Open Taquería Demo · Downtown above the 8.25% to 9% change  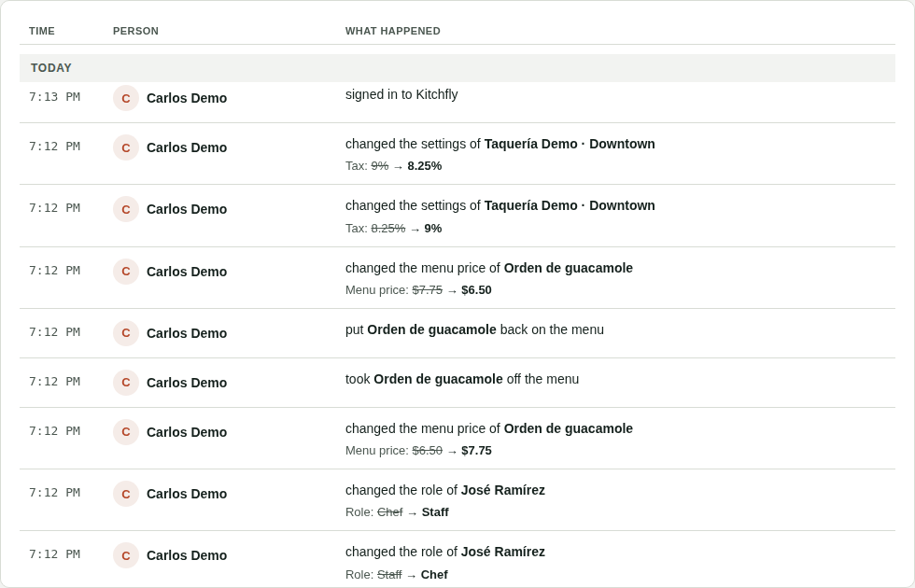click(x=570, y=206)
